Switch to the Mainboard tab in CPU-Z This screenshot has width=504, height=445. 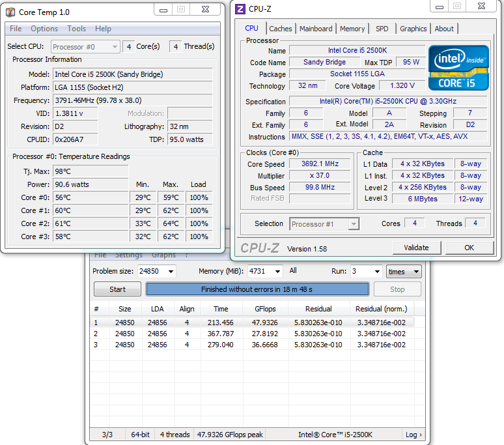[316, 29]
